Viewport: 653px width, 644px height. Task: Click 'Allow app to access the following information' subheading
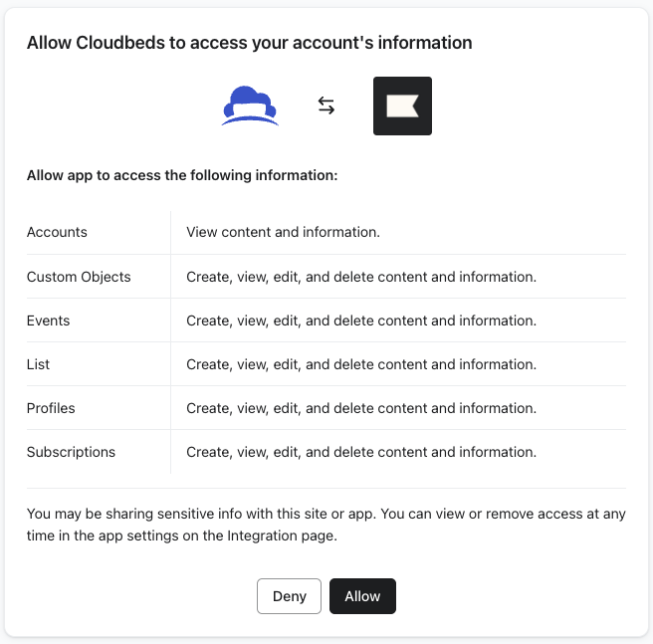[182, 176]
